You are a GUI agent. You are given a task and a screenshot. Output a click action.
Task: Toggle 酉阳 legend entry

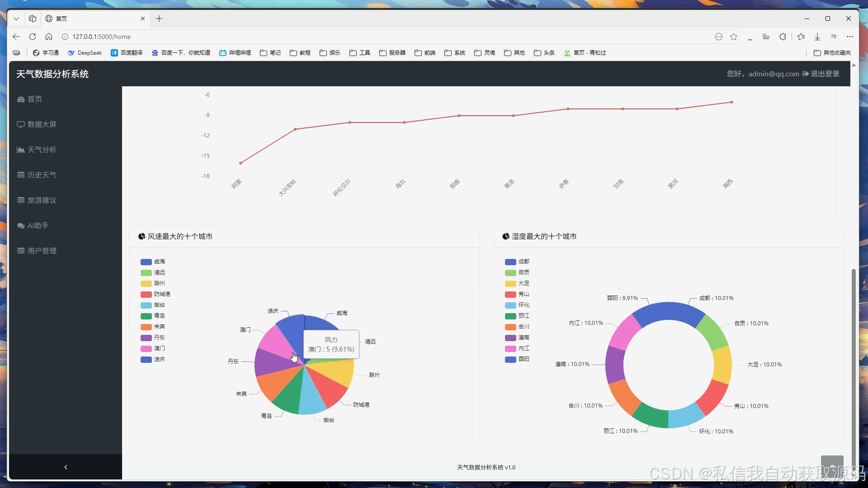(x=517, y=359)
